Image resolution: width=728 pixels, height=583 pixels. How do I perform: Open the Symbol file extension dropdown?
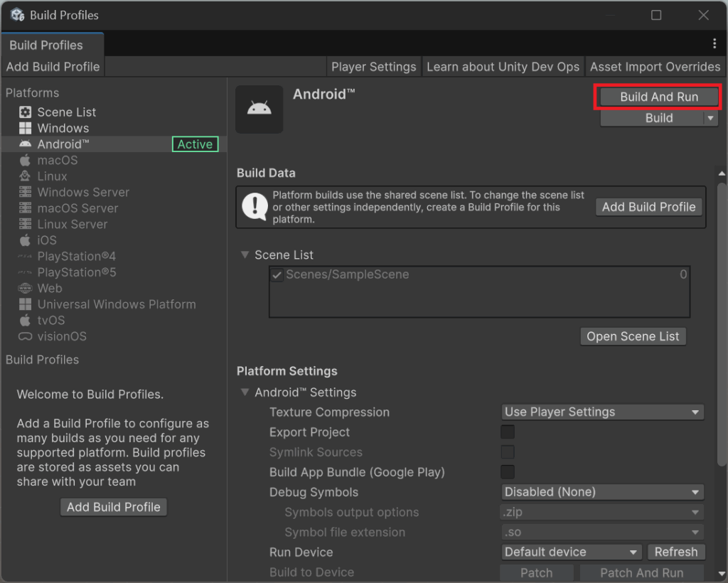[x=603, y=532]
